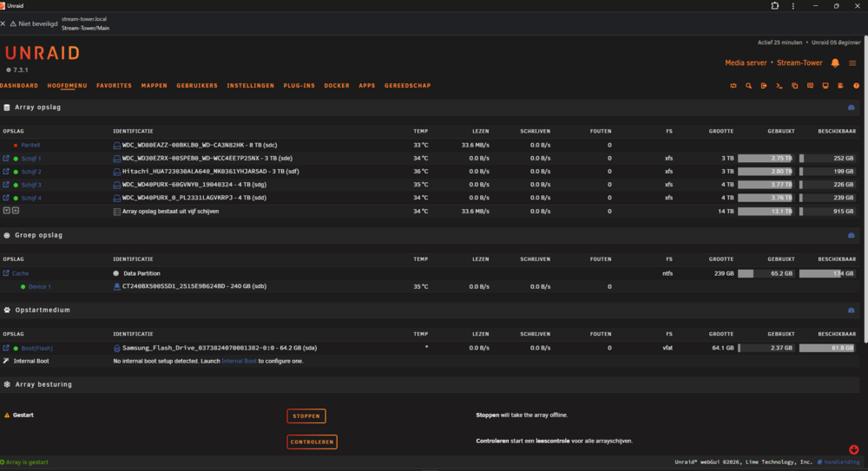
Task: Click the Stream-Tower server name
Action: pyautogui.click(x=799, y=63)
